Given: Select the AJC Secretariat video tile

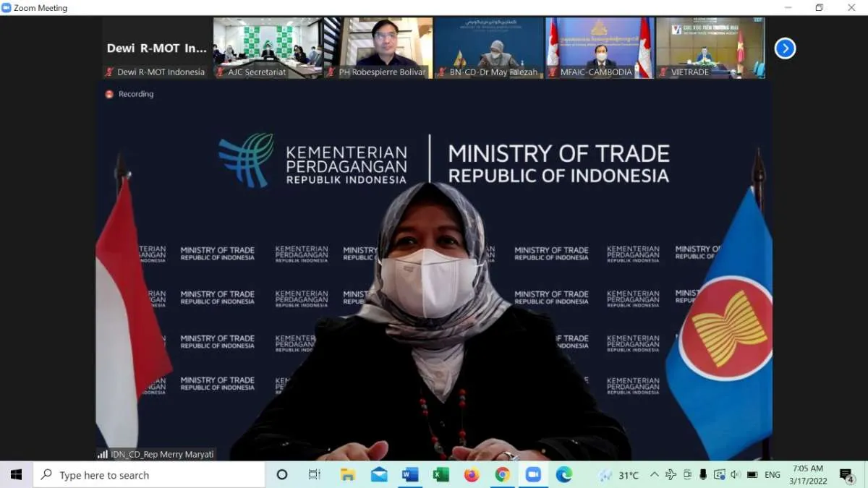Looking at the screenshot, I should click(x=267, y=48).
